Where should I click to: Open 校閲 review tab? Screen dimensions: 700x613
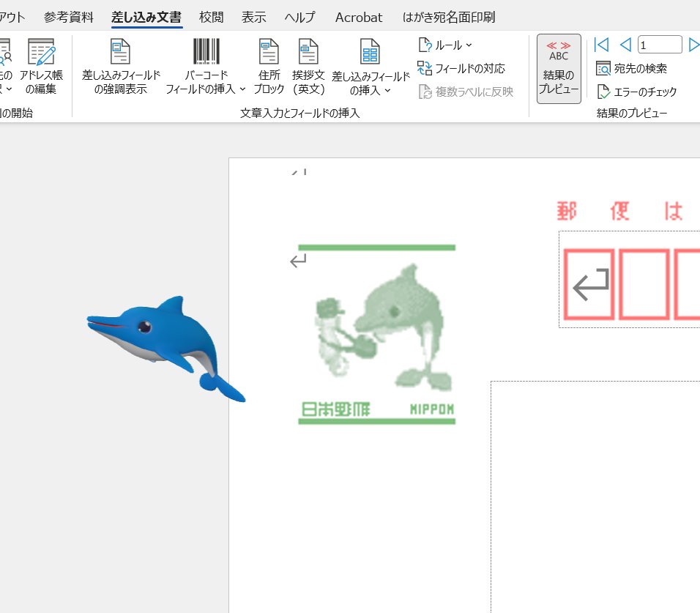click(x=211, y=17)
